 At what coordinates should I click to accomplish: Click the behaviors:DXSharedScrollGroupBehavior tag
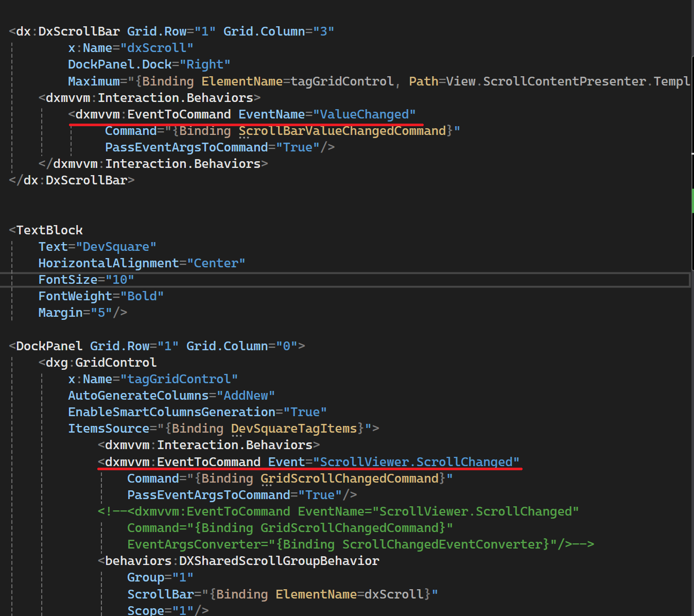point(238,561)
